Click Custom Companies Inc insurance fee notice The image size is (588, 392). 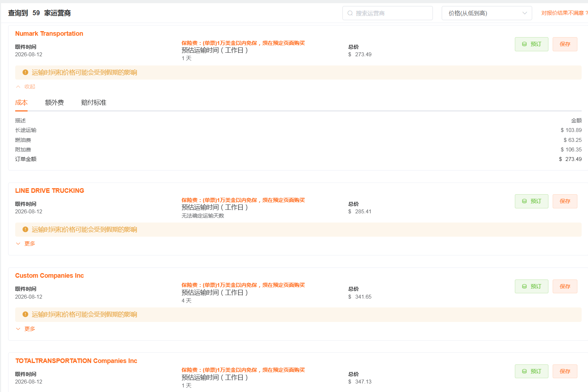pyautogui.click(x=243, y=285)
